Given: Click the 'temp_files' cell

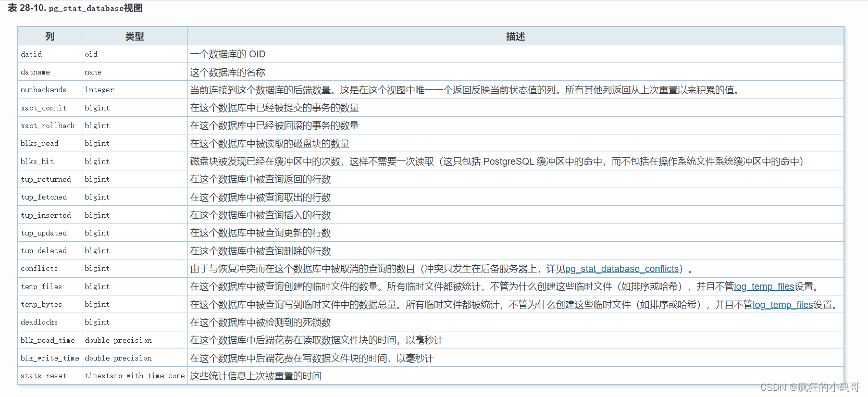Looking at the screenshot, I should (50, 287).
